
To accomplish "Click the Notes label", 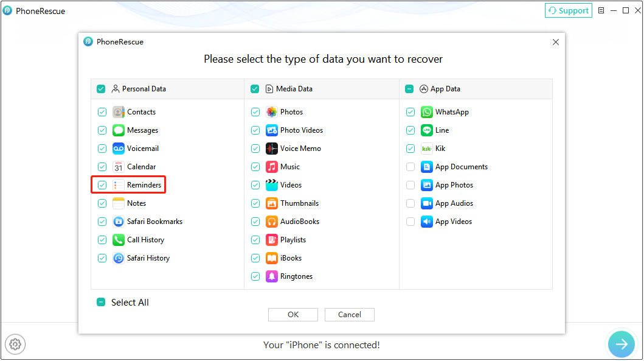I will coord(136,203).
